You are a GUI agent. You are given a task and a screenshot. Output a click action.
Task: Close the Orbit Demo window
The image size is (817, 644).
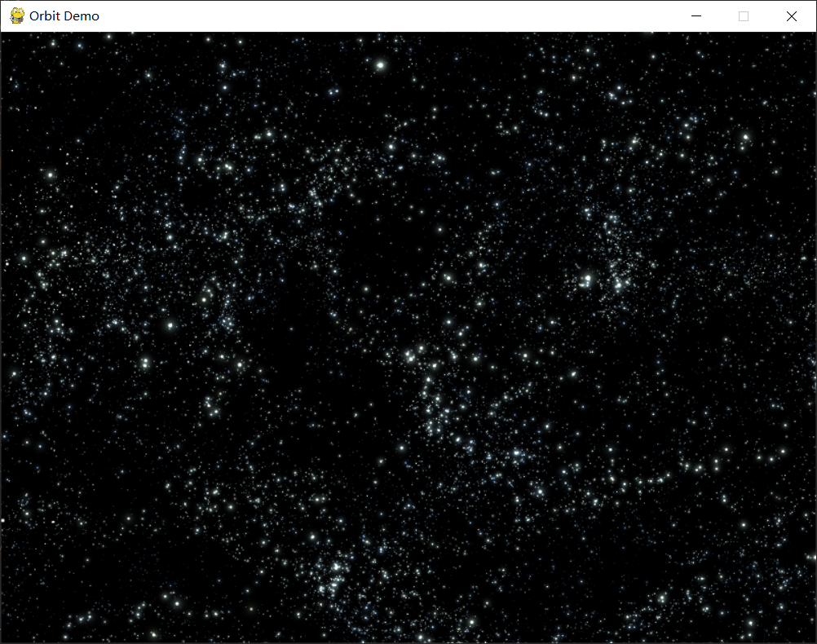[792, 16]
